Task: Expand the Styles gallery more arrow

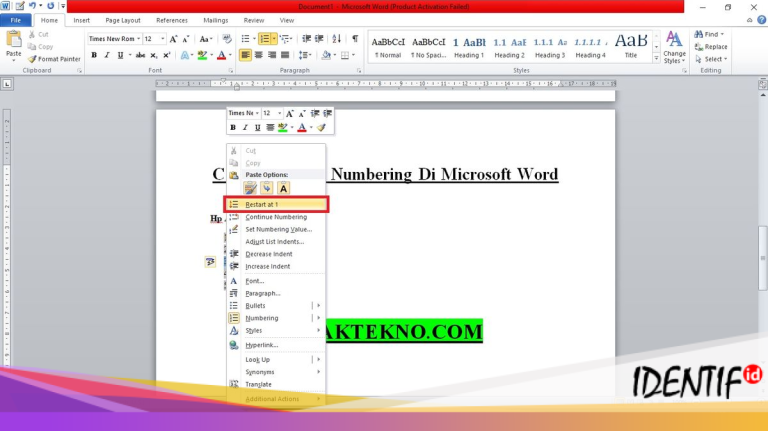Action: click(656, 58)
